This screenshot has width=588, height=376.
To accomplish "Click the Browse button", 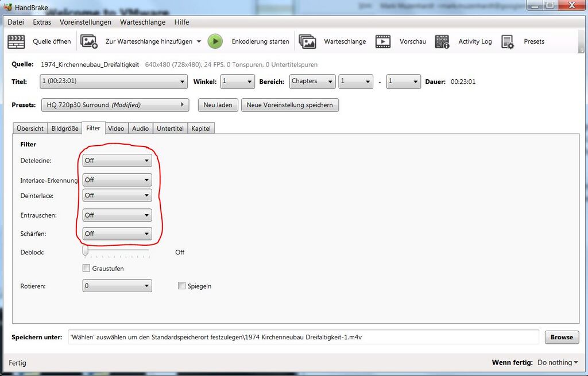I will pos(561,337).
